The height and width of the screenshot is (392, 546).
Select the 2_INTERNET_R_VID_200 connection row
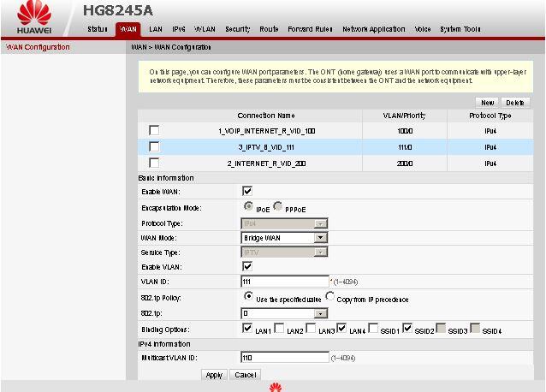pos(335,163)
